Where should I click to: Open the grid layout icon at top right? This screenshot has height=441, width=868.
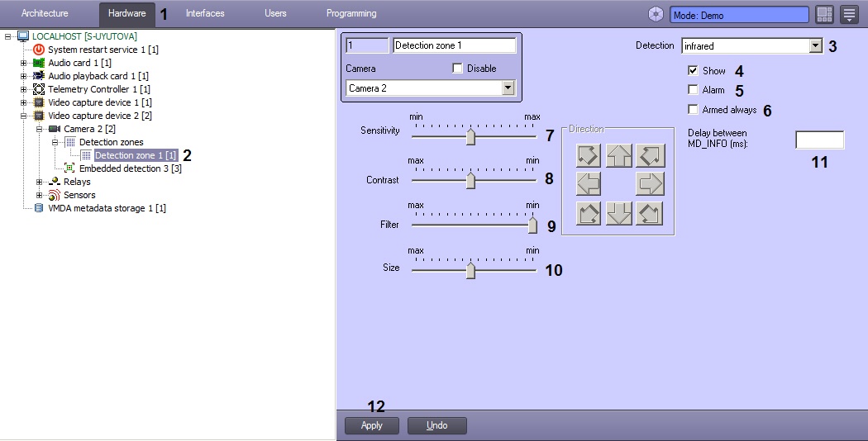pyautogui.click(x=824, y=14)
